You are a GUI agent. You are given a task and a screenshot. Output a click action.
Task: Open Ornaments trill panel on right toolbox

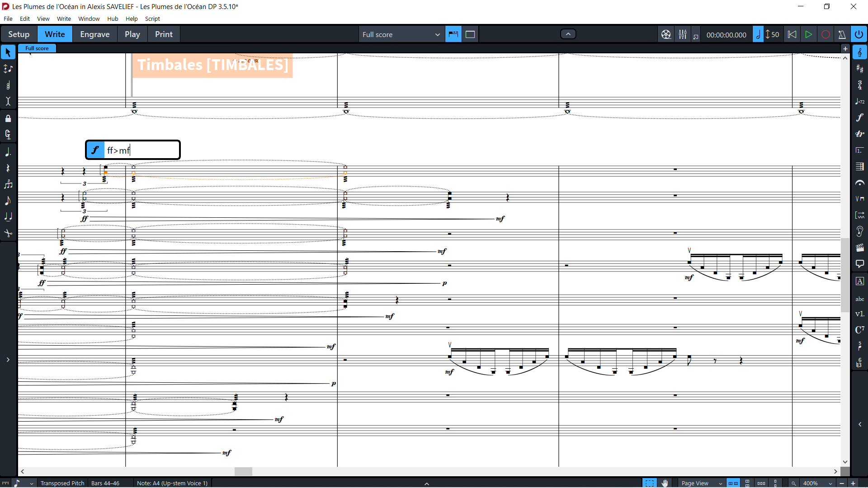pyautogui.click(x=860, y=134)
